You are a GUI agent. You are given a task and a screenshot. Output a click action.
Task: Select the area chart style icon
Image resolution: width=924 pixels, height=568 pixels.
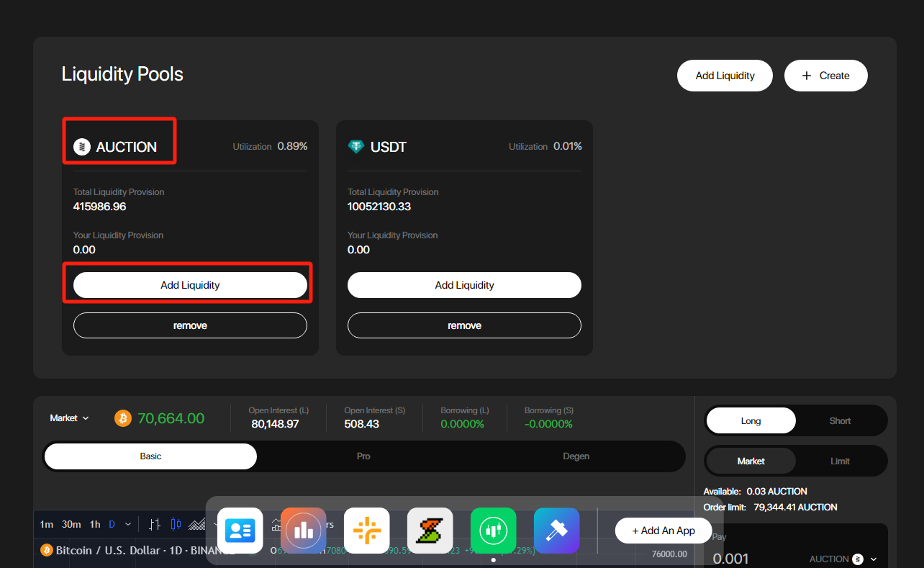click(197, 524)
